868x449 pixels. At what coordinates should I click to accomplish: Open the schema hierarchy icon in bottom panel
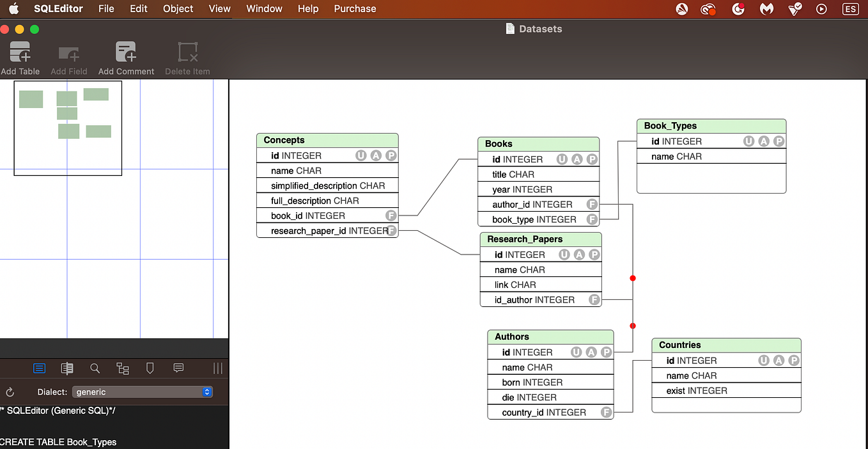pyautogui.click(x=122, y=368)
